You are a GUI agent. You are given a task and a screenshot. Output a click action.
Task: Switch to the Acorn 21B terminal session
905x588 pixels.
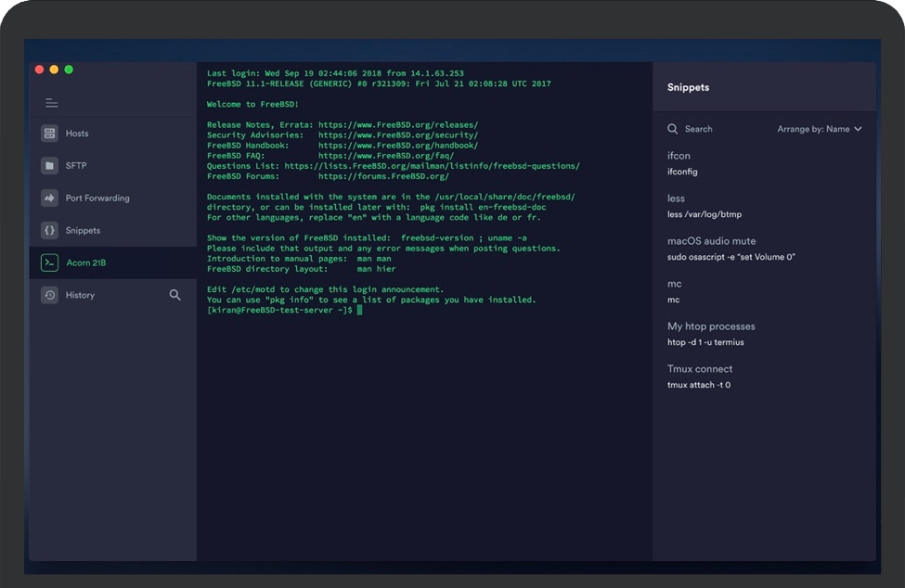pos(113,262)
